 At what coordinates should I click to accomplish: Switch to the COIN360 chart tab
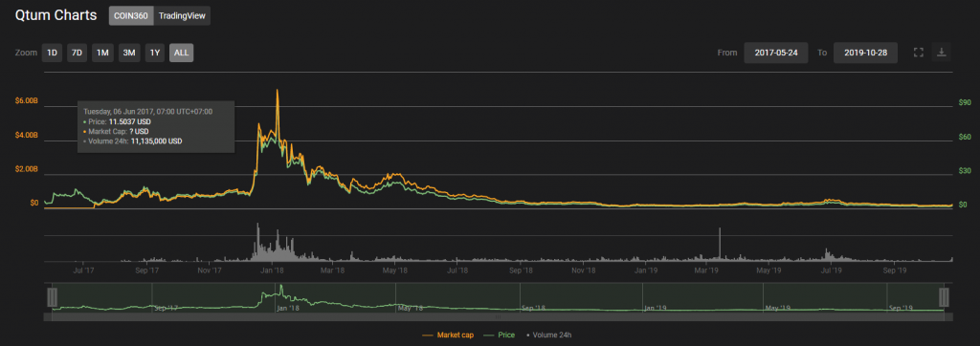pyautogui.click(x=131, y=16)
